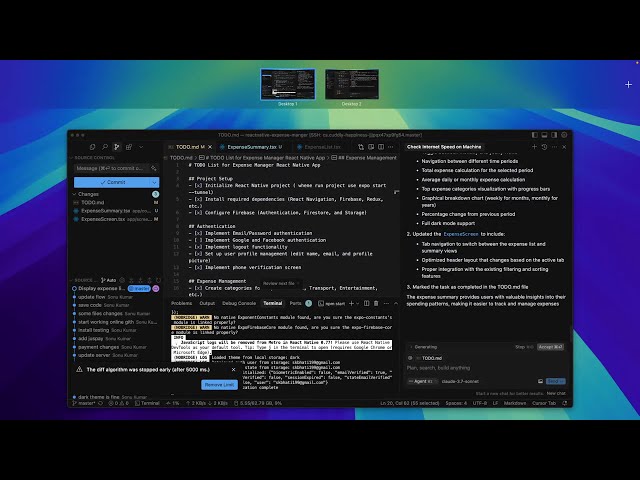Click Spaces: 4 indentation in status bar
This screenshot has height=480, width=640.
coord(456,403)
